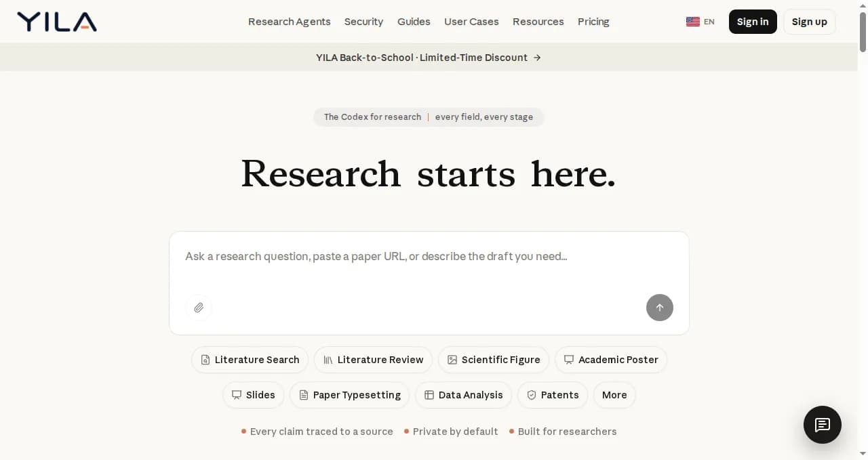Click 'Built for researchers' text
Image resolution: width=868 pixels, height=460 pixels.
568,432
